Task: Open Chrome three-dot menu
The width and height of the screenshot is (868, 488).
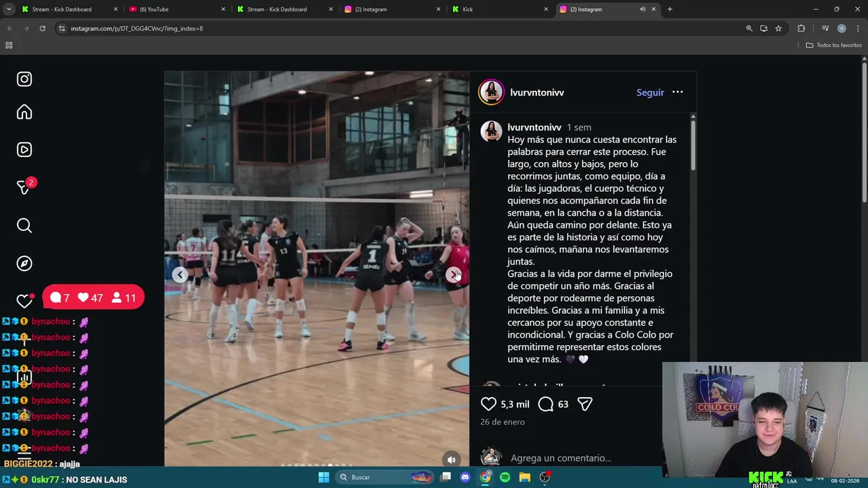Action: tap(858, 28)
